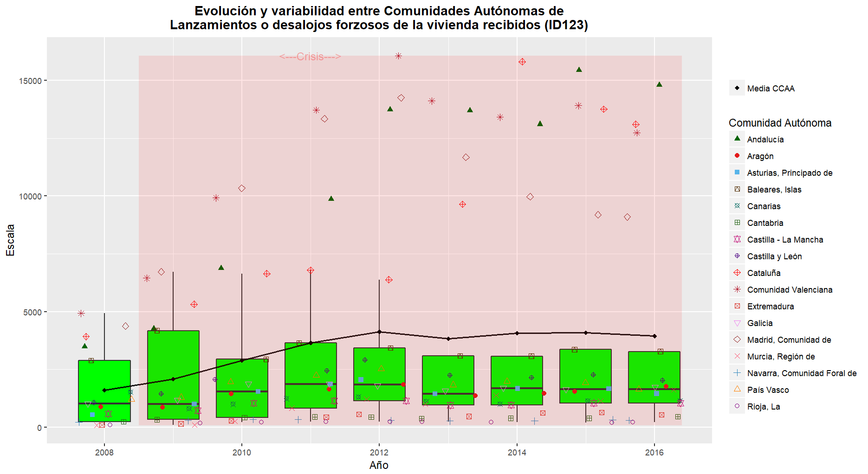868x474 pixels.
Task: Click the Comunidad Autónoma legend title
Action: tap(780, 123)
